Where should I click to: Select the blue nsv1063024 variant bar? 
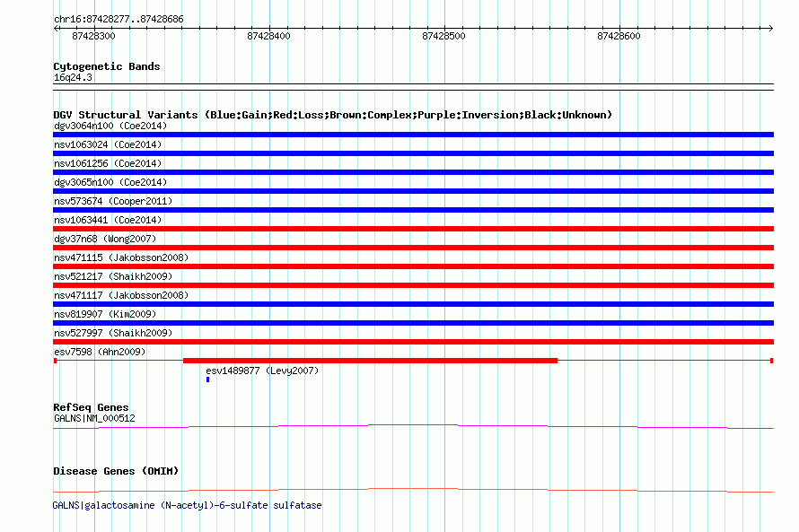point(413,153)
